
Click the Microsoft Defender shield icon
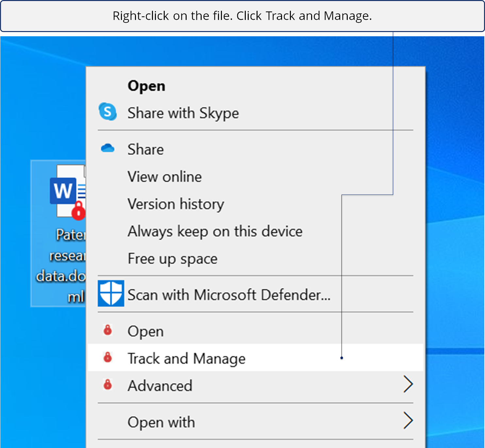click(x=111, y=293)
